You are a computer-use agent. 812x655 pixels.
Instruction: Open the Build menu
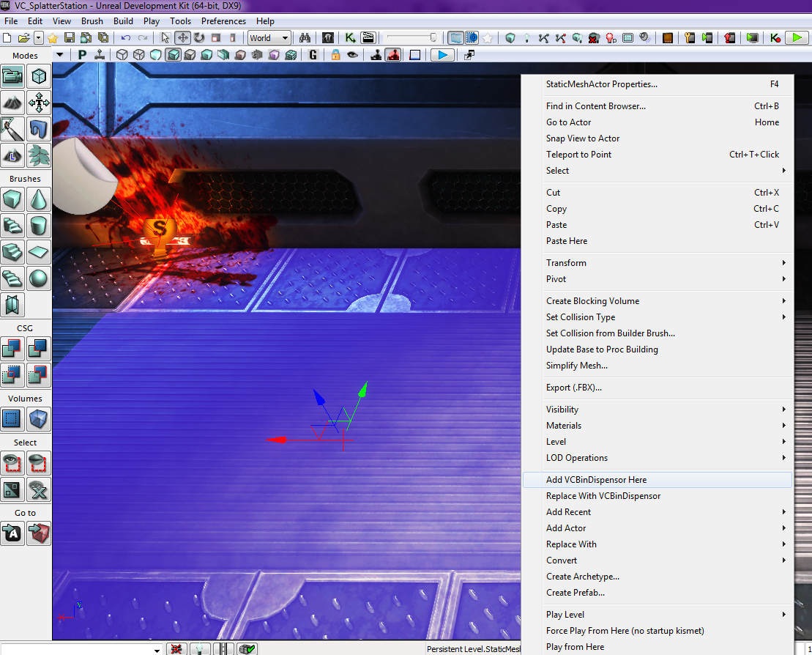click(123, 21)
